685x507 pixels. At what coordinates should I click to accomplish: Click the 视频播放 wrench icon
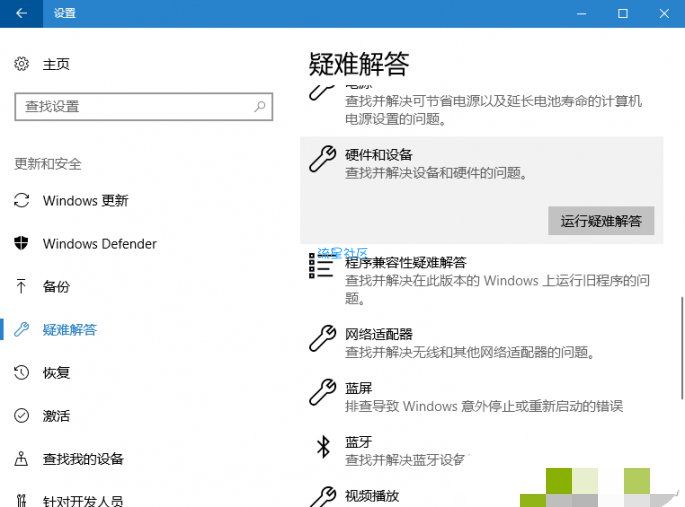(x=322, y=497)
